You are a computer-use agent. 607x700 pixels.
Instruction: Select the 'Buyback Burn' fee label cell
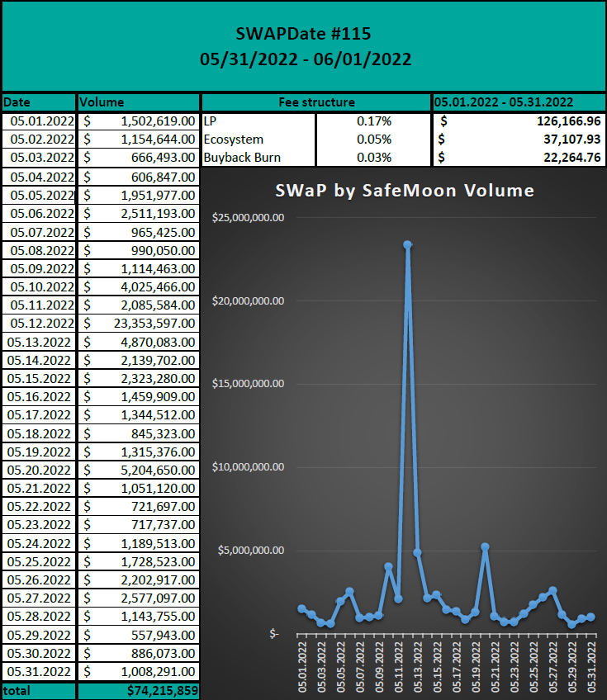(258, 158)
